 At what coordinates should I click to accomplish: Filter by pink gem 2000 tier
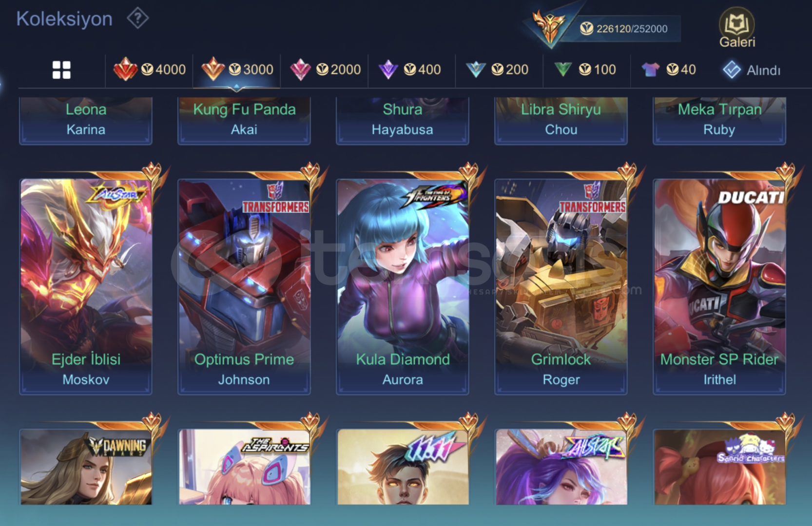[x=325, y=70]
